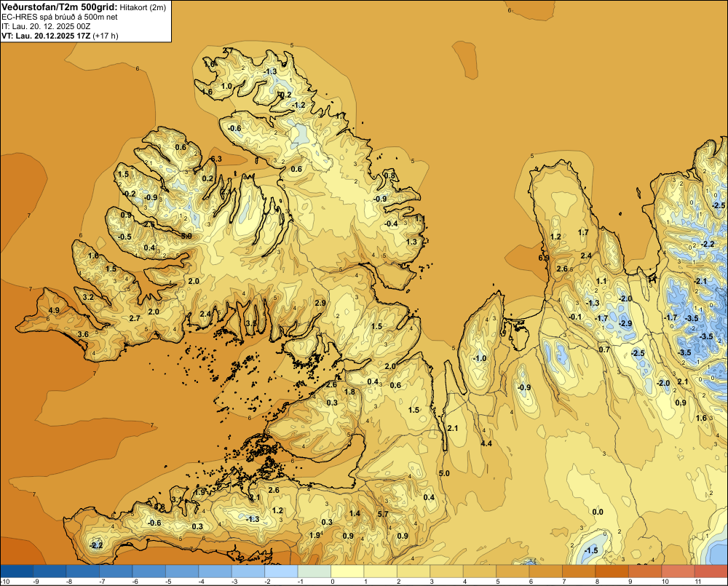Click the 3.6 temperature value on map
The width and height of the screenshot is (728, 586).
point(83,334)
